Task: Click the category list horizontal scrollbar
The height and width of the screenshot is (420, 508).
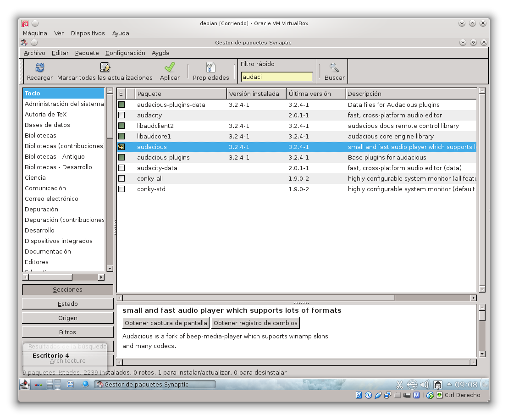Action: click(x=50, y=277)
